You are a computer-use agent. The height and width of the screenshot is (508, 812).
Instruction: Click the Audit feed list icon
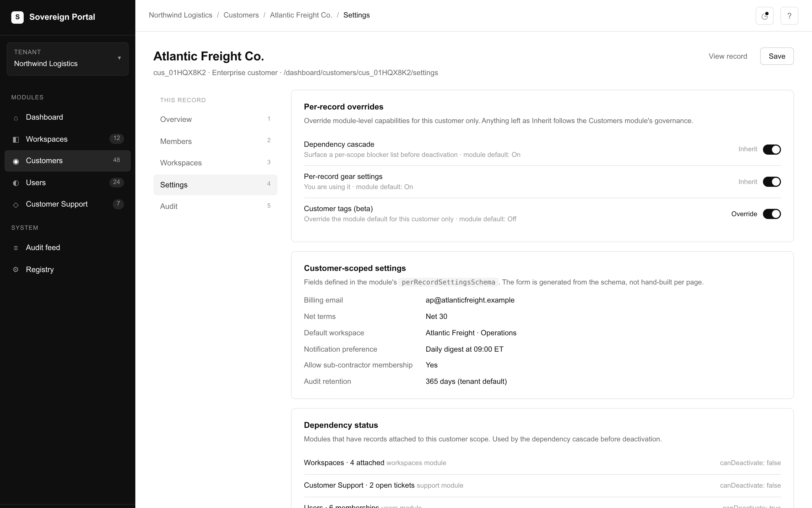click(x=16, y=248)
